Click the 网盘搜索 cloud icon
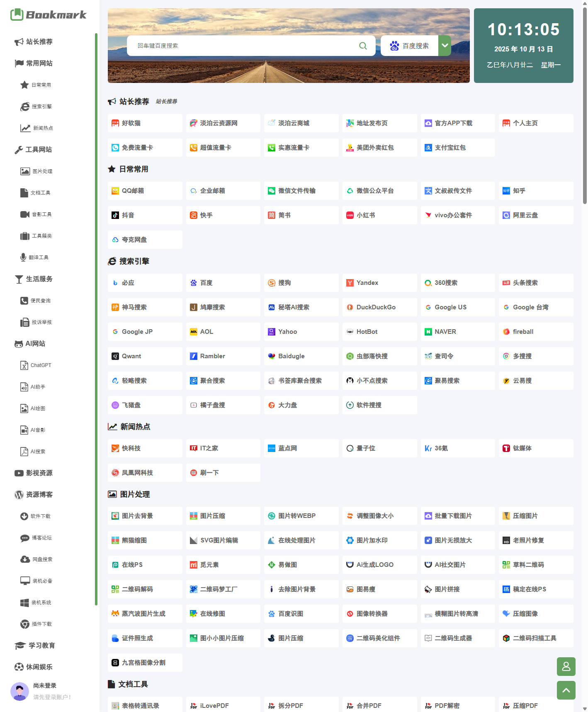This screenshot has height=712, width=588. [25, 559]
